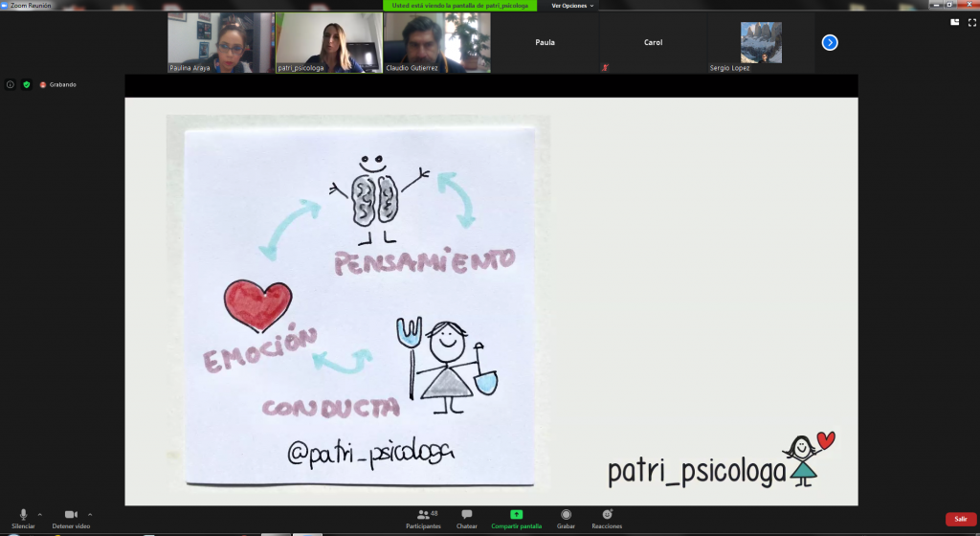Click the meeting information icon
980x536 pixels.
[11, 84]
